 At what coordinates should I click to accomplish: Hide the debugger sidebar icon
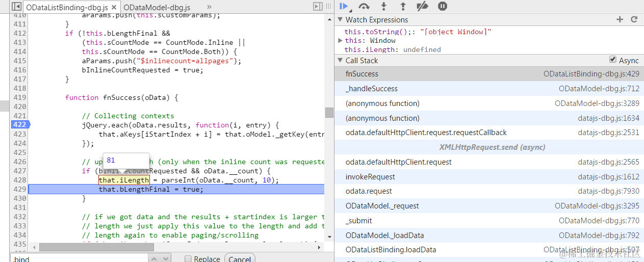(x=318, y=7)
